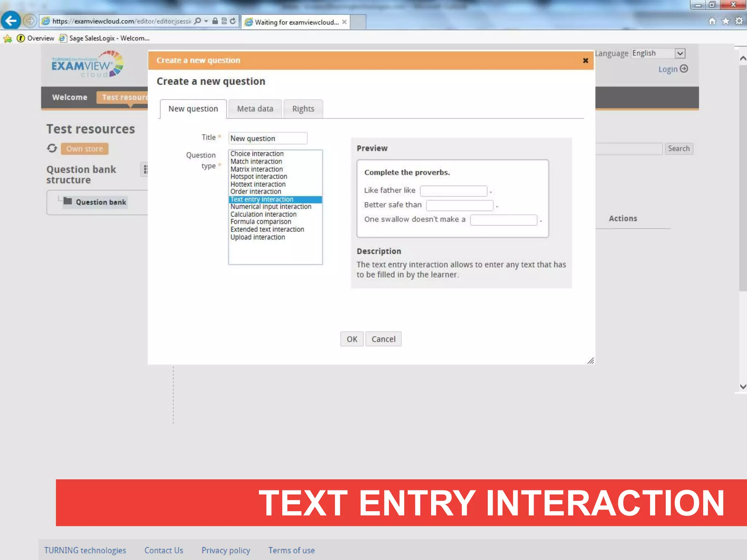The image size is (747, 560).
Task: Open the Sage SalesLogix bookmark
Action: pyautogui.click(x=104, y=38)
